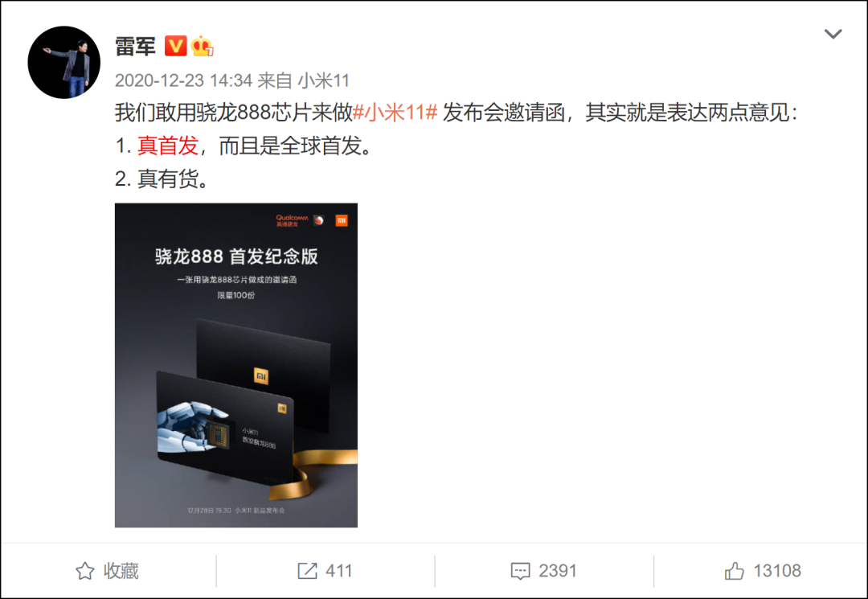Click the crown membership badge icon
Screen dimensions: 868x599
pos(202,46)
